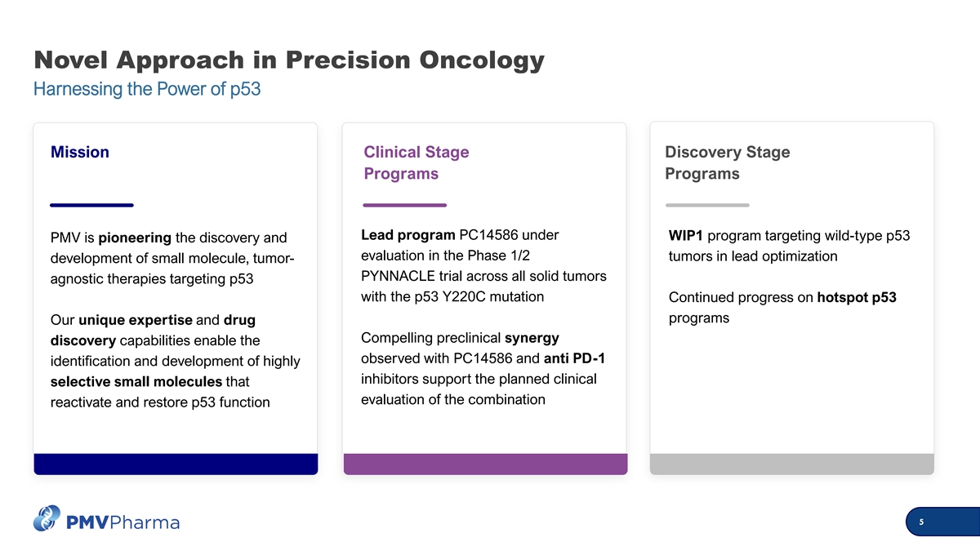Click the purple underline beneath Clinical Stage

[x=405, y=205]
